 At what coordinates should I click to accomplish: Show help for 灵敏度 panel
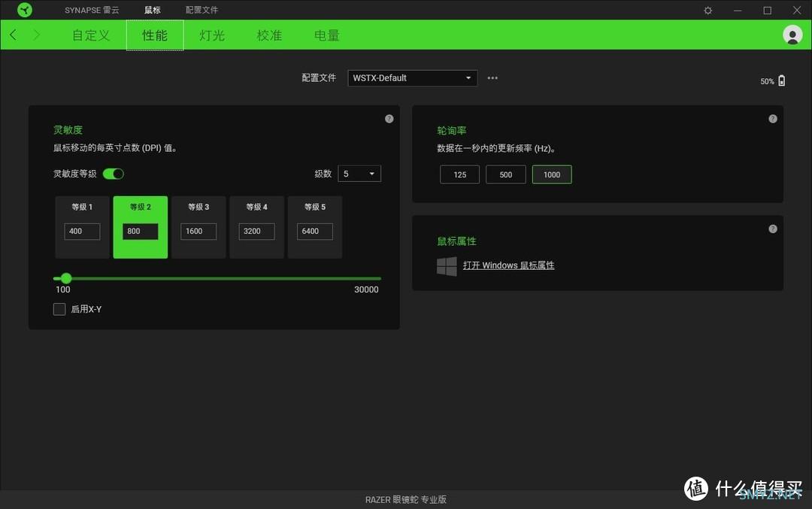click(389, 119)
